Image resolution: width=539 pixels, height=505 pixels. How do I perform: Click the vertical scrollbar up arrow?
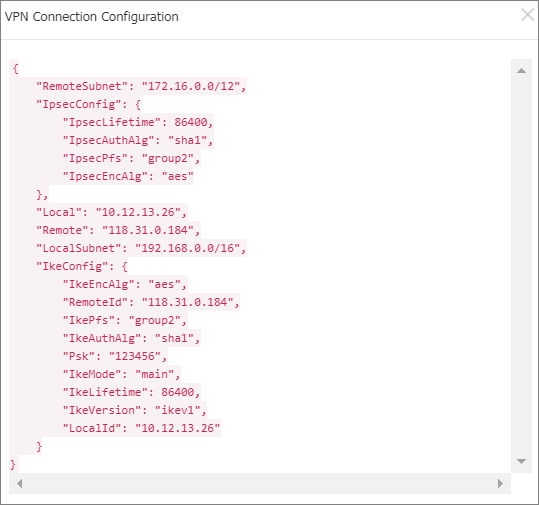pyautogui.click(x=521, y=71)
